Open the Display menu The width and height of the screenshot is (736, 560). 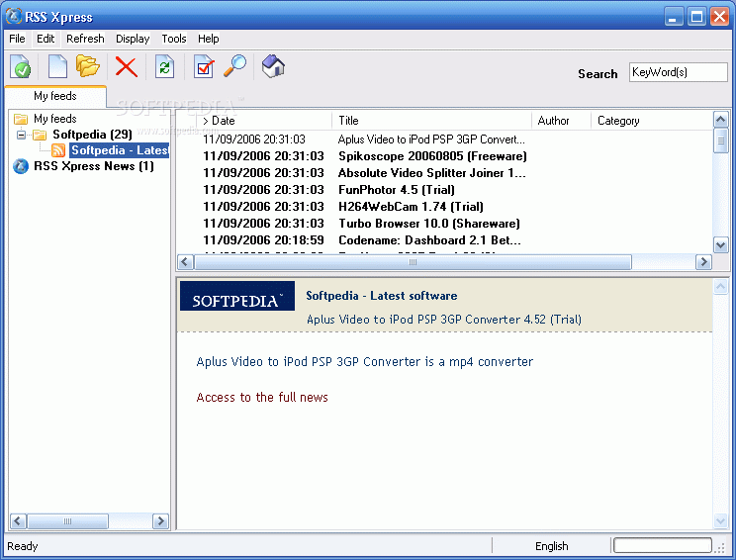(x=133, y=39)
